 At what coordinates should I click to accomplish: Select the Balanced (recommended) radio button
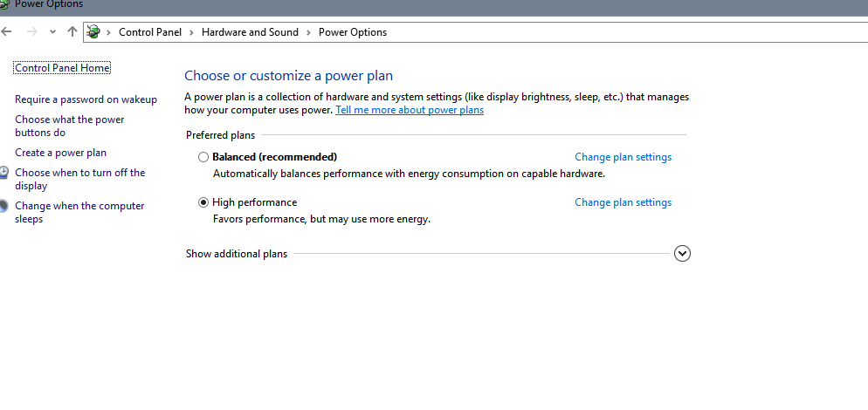coord(203,157)
